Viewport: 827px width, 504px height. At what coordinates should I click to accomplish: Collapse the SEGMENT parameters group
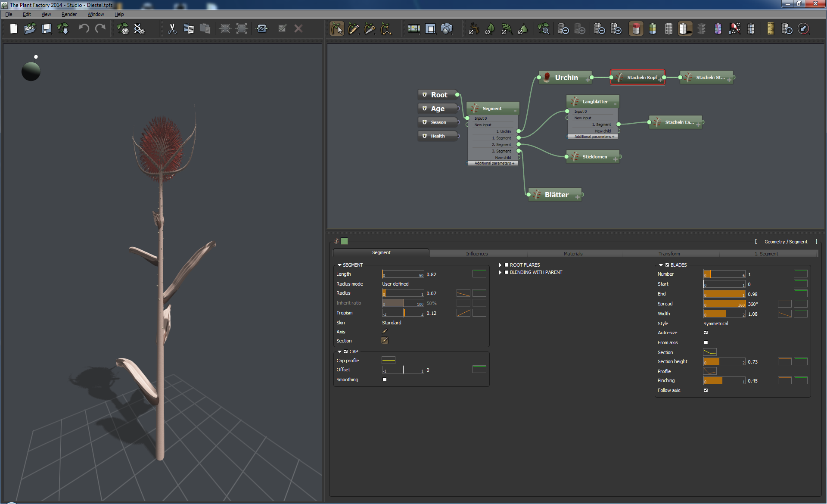[339, 265]
